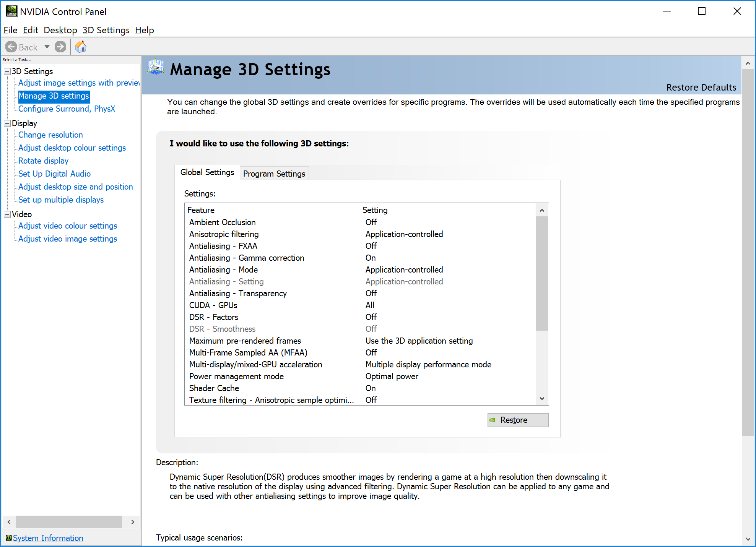
Task: Select the Ambient Occlusion row
Action: click(x=360, y=222)
